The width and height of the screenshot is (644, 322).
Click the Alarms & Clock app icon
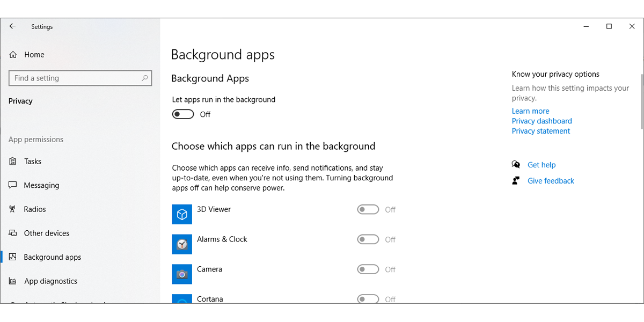coord(182,244)
